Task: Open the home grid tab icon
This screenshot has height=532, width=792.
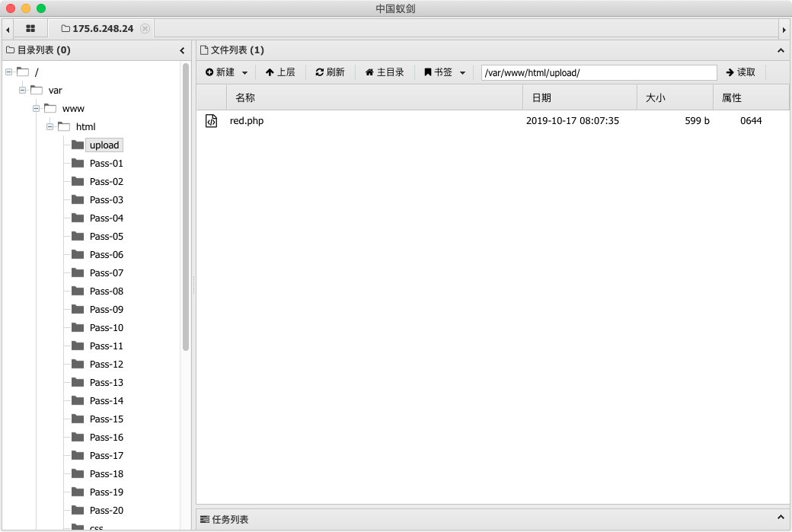Action: (x=30, y=29)
